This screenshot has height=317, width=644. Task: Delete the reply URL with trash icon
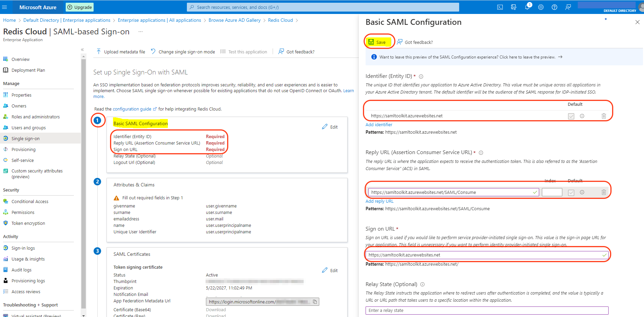(x=603, y=192)
